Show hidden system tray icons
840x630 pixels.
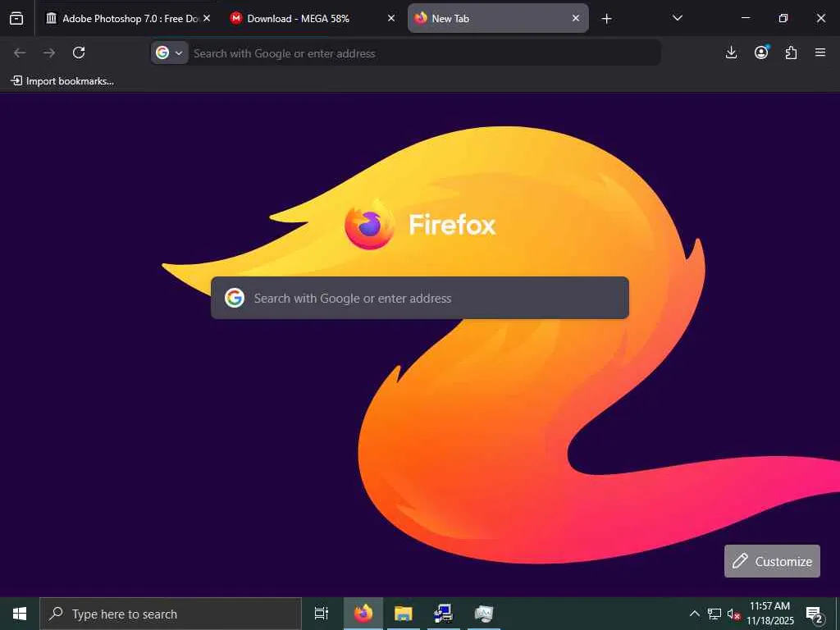click(x=694, y=614)
